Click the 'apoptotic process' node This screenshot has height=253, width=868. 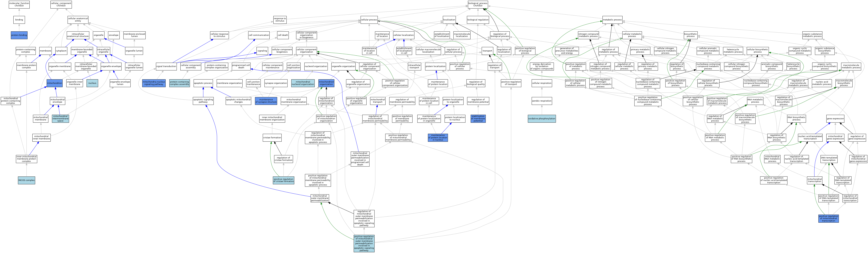pyautogui.click(x=203, y=83)
